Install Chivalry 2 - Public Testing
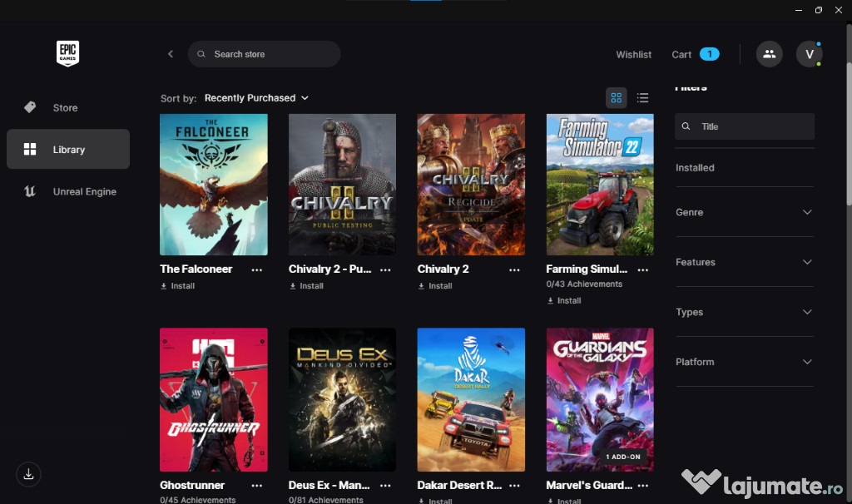 [306, 286]
